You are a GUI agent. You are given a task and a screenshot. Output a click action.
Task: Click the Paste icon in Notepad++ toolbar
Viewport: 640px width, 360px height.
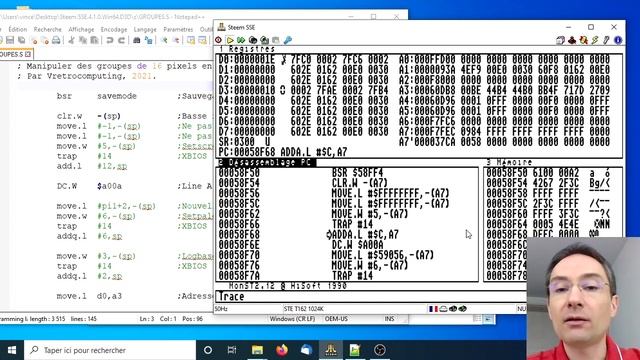coord(94,40)
